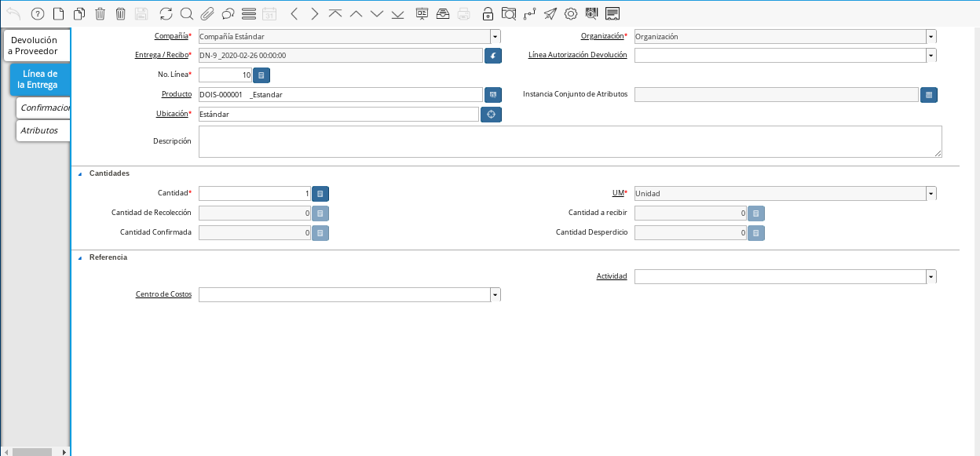Create a new record with New icon
The height and width of the screenshot is (456, 980).
tap(58, 13)
